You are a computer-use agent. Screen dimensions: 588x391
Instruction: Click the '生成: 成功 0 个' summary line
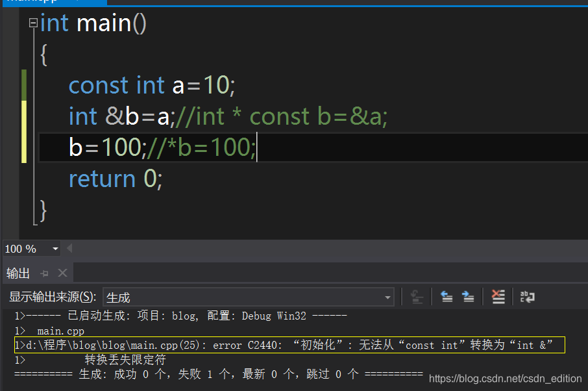click(x=219, y=374)
